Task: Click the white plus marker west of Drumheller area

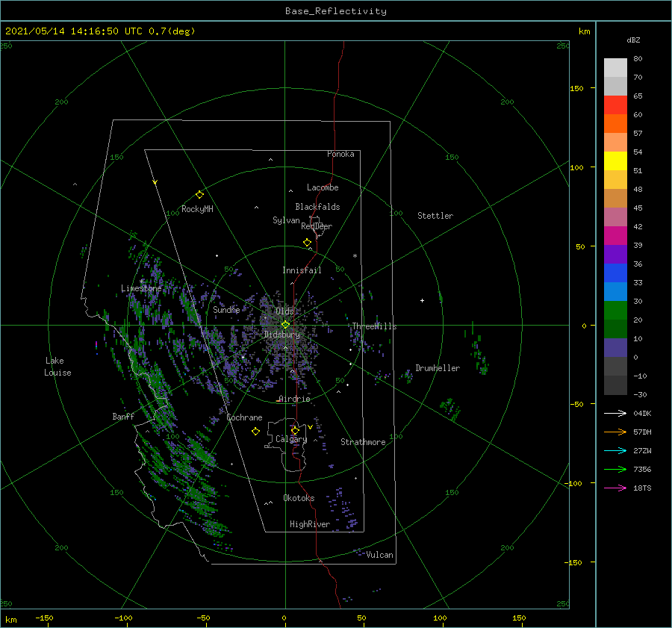Action: [x=422, y=300]
